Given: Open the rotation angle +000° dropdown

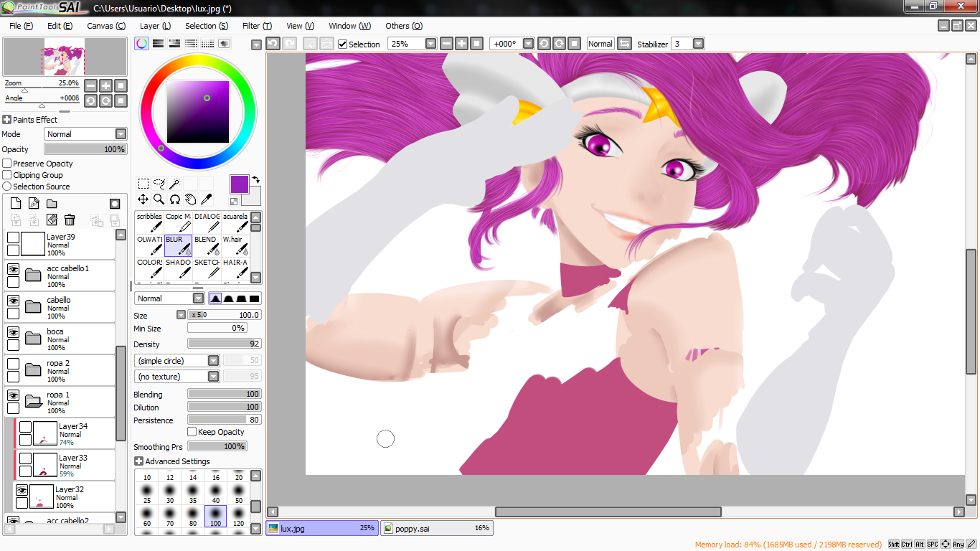Looking at the screenshot, I should [529, 44].
